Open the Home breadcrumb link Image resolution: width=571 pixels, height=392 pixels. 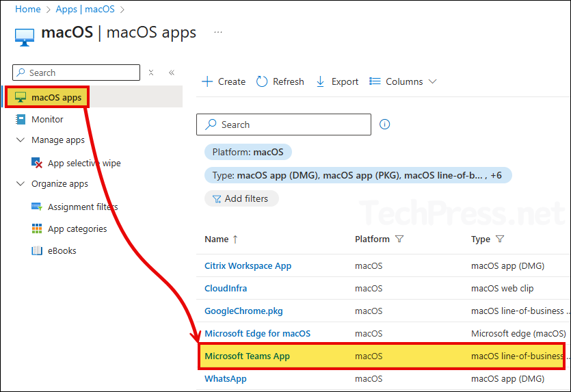point(27,9)
